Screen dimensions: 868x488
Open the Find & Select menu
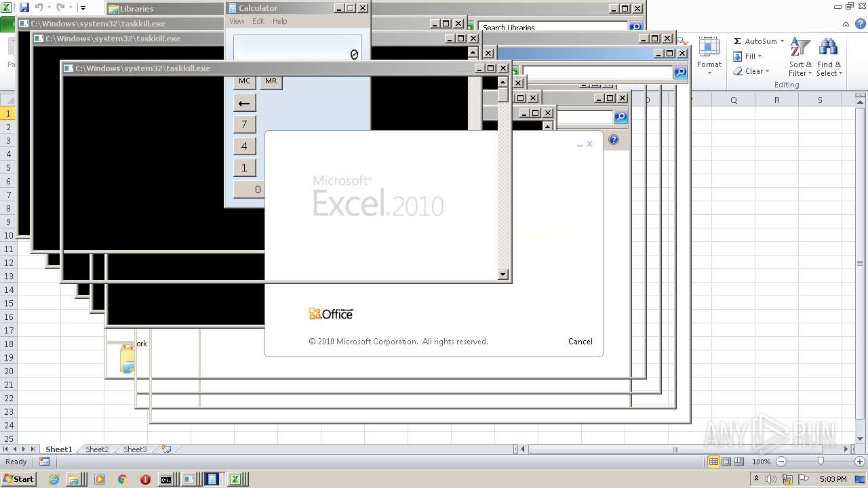click(x=828, y=57)
